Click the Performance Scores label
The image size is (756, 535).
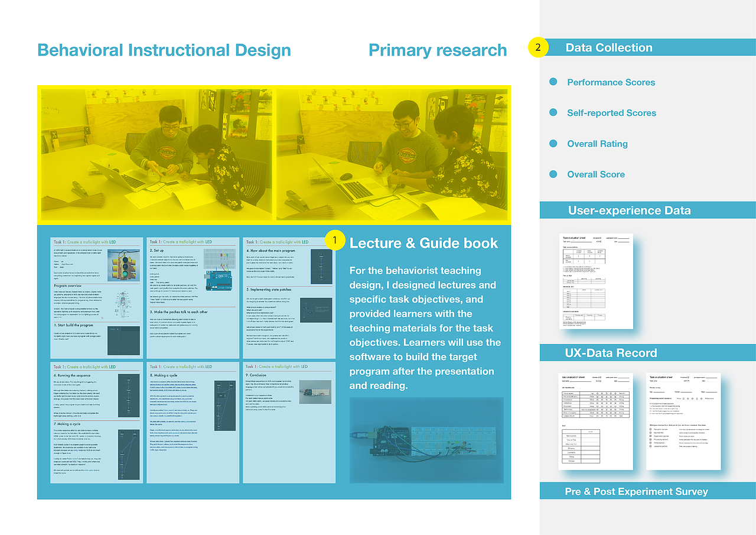(611, 82)
